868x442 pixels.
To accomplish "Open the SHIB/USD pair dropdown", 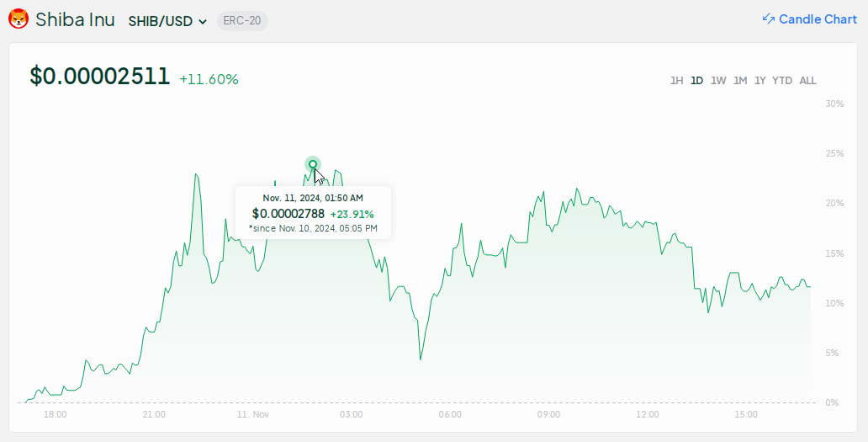I will (167, 21).
